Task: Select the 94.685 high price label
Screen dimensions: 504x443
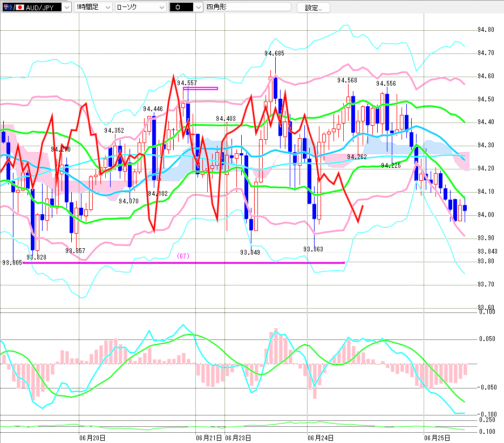Action: (x=274, y=53)
